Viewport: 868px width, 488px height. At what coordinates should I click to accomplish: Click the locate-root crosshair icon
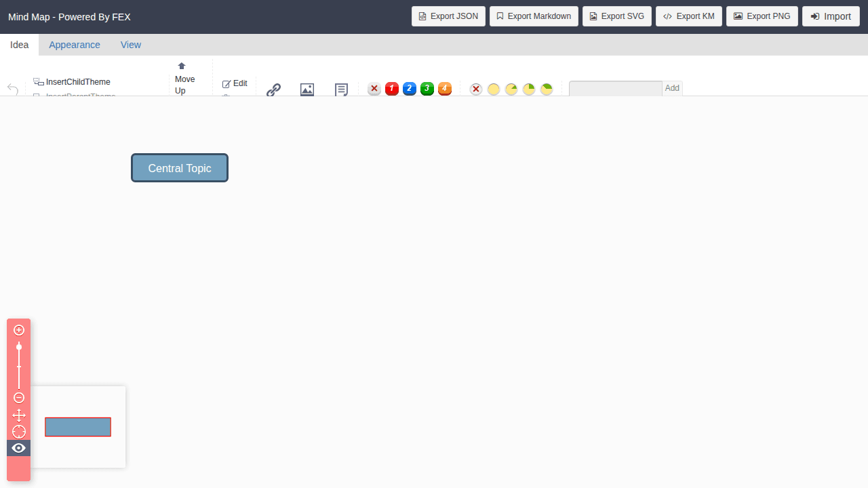pos(18,432)
